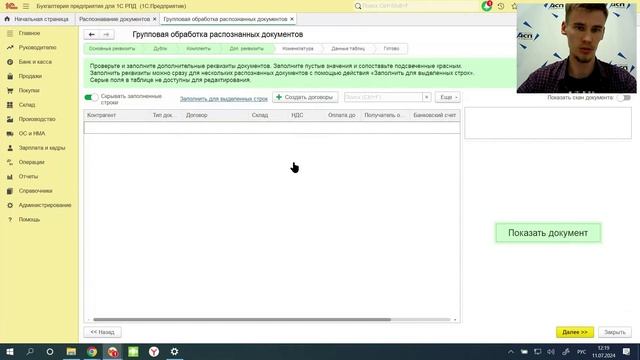Screen dimensions: 640x360
Task: Open the 1C main menu hamburger icon
Action: (x=26, y=6)
